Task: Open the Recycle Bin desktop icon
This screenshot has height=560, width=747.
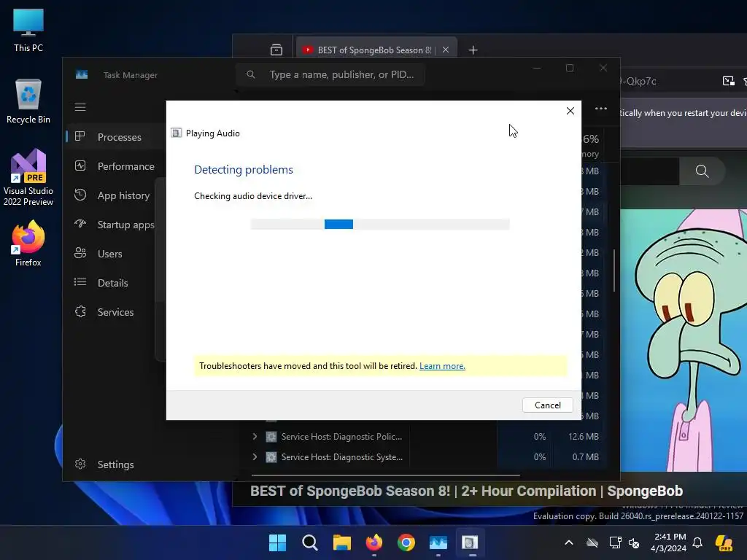Action: click(x=28, y=101)
